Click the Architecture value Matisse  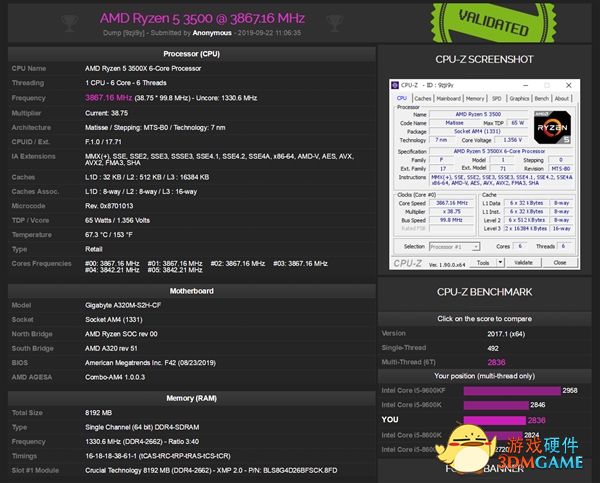pyautogui.click(x=155, y=128)
